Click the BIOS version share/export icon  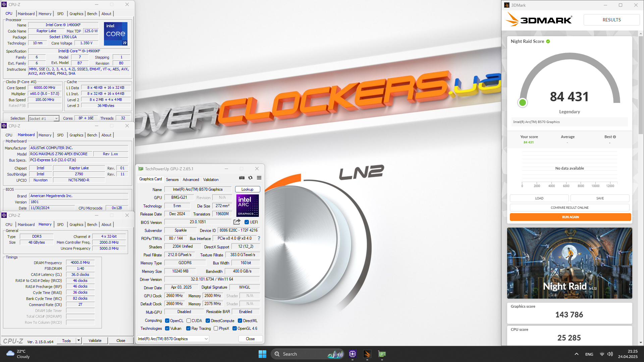(237, 222)
